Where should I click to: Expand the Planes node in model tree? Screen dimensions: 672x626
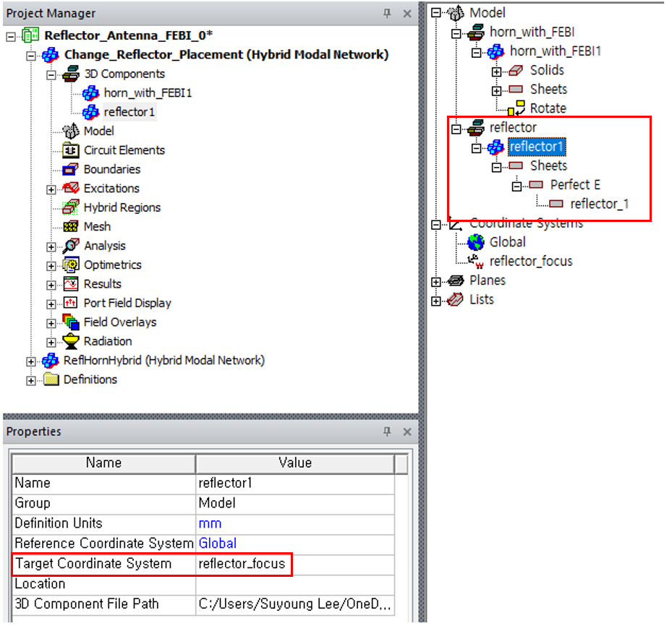point(436,281)
